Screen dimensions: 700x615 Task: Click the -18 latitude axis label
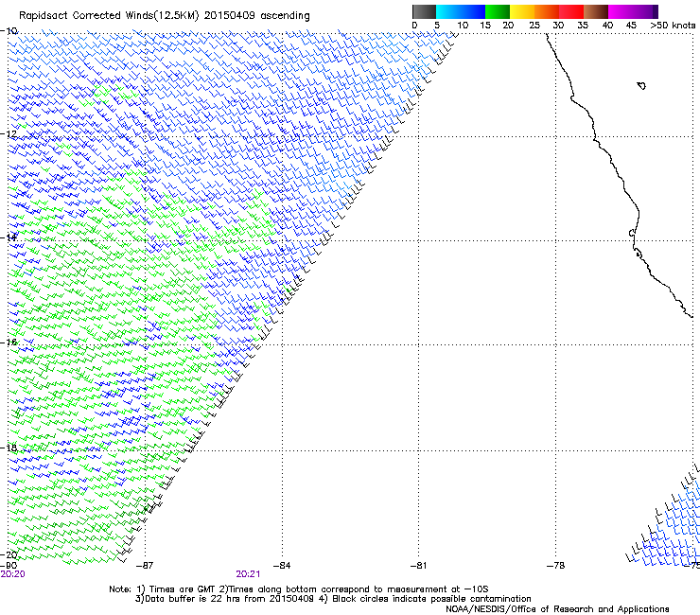[9, 448]
